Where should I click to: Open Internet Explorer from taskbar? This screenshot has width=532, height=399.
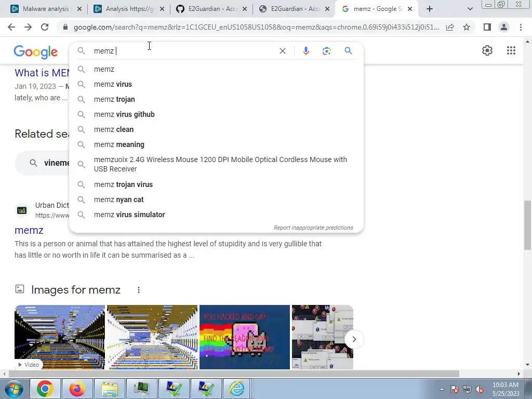(x=236, y=389)
